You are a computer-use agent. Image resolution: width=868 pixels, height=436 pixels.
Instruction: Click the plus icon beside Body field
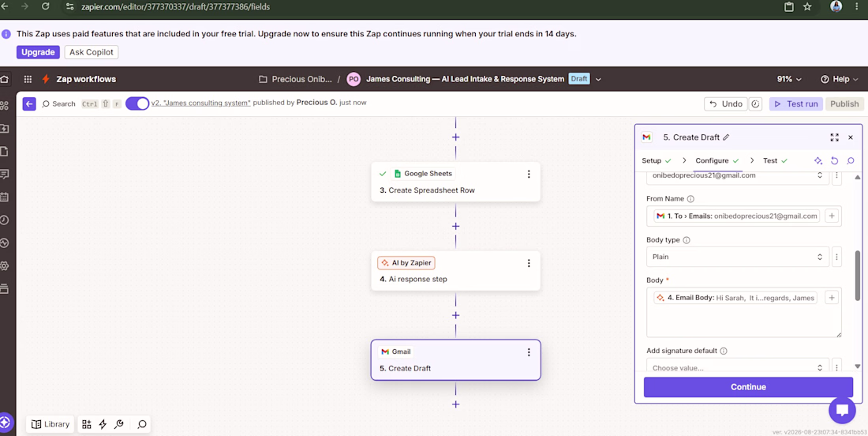pyautogui.click(x=832, y=298)
